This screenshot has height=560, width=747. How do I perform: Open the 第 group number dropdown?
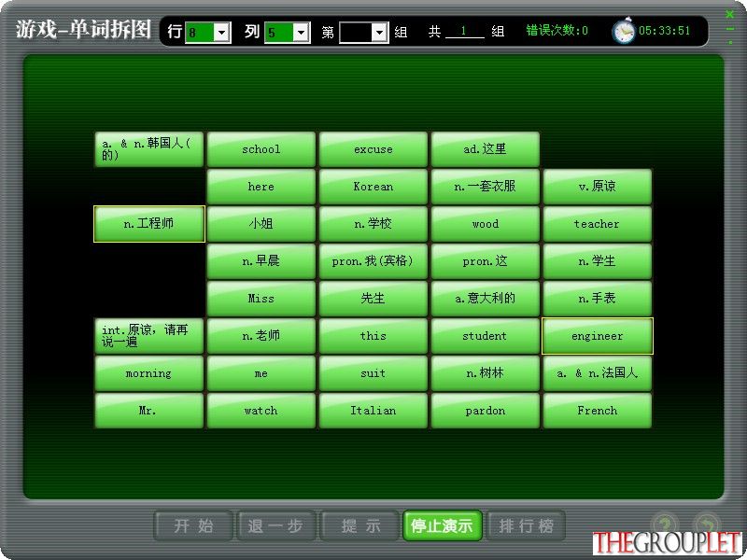tap(379, 33)
